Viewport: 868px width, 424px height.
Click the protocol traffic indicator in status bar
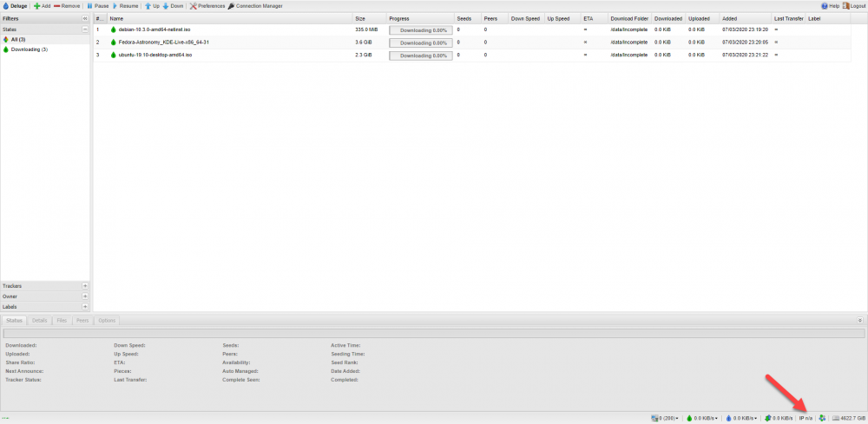click(779, 418)
